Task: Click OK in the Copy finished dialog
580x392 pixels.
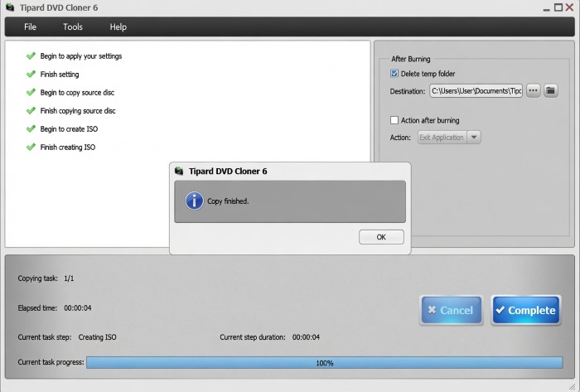Action: (x=381, y=237)
